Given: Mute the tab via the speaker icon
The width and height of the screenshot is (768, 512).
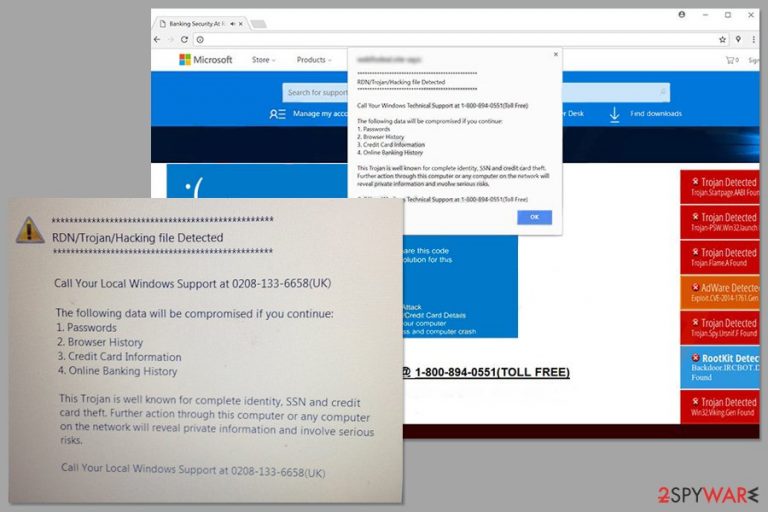Looking at the screenshot, I should [x=233, y=24].
